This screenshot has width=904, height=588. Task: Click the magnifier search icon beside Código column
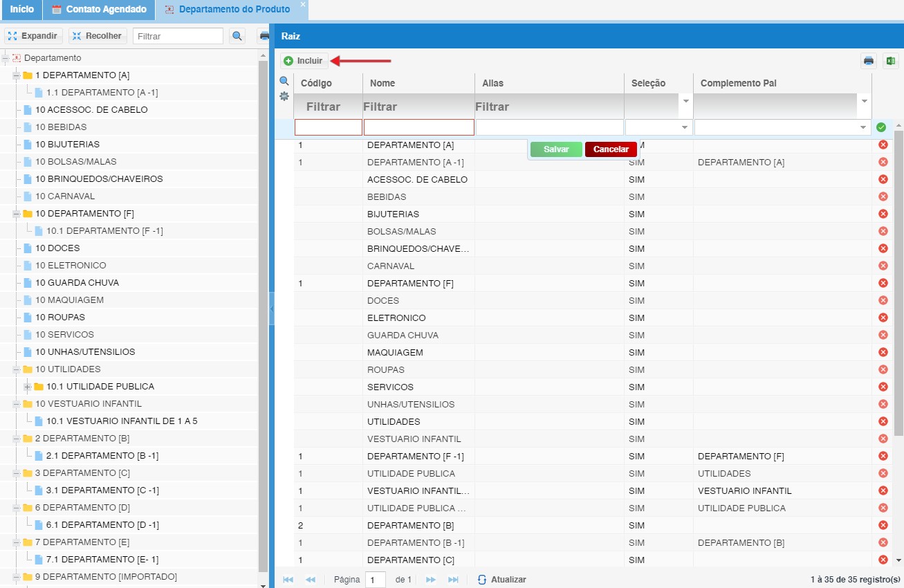tap(284, 81)
